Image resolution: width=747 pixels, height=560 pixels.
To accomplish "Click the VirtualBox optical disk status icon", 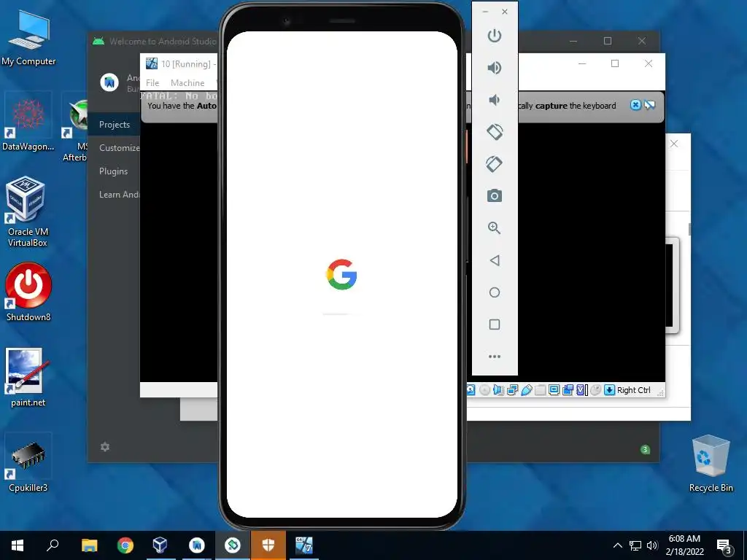I will click(484, 391).
